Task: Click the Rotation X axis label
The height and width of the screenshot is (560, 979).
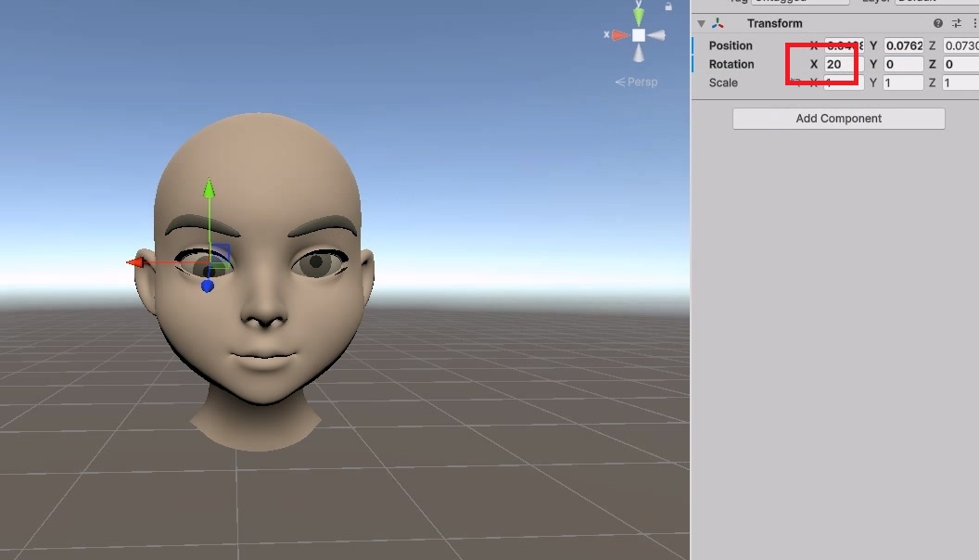Action: click(x=814, y=64)
